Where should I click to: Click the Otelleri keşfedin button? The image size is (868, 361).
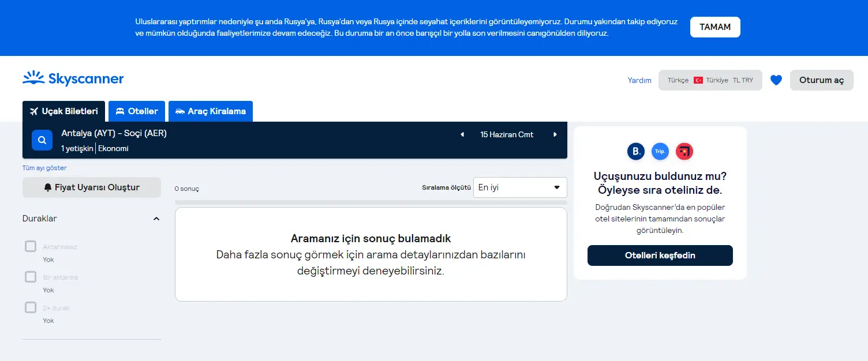660,255
